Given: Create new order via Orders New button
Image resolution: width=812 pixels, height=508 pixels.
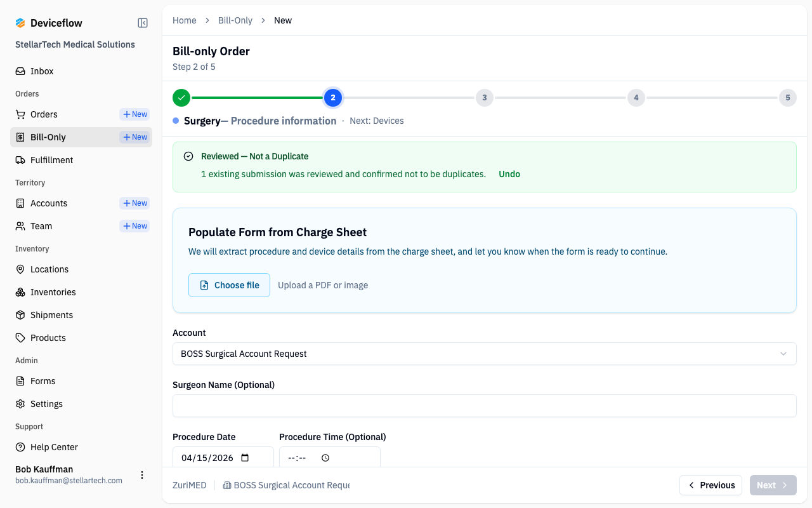Looking at the screenshot, I should (x=135, y=114).
